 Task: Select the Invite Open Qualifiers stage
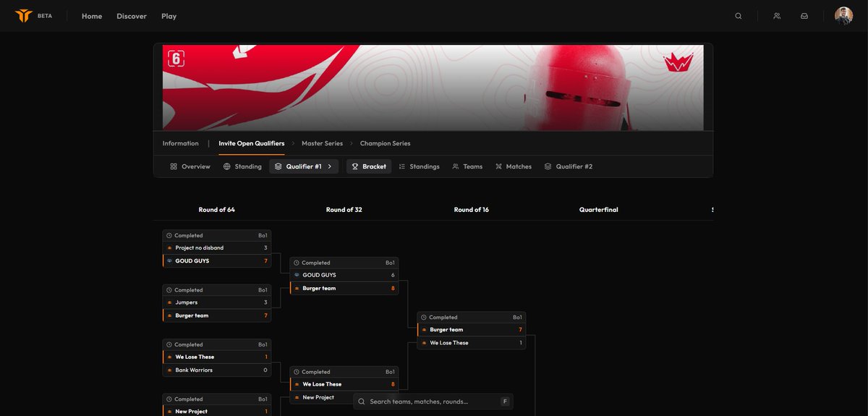(252, 143)
